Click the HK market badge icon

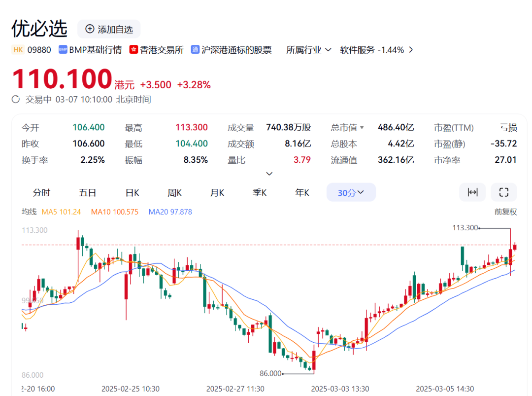[x=18, y=50]
